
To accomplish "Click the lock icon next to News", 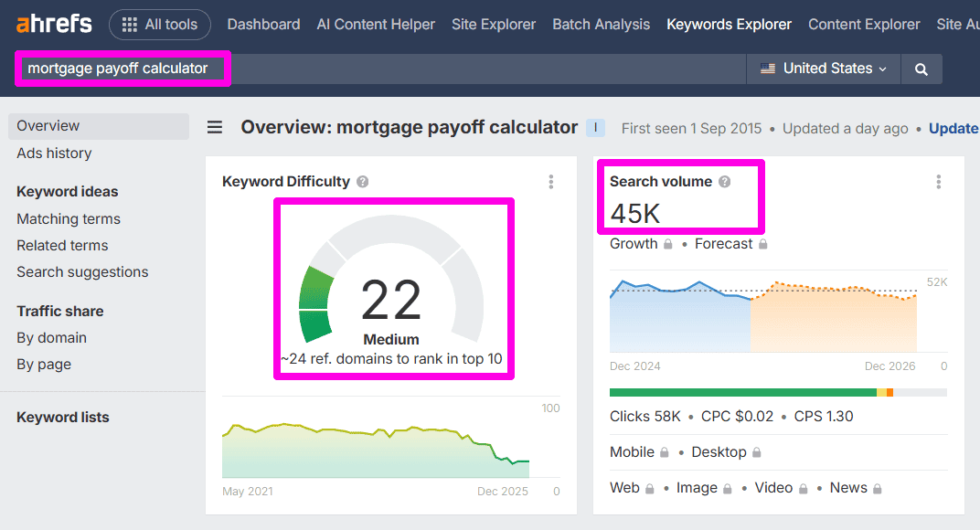I will 879,488.
